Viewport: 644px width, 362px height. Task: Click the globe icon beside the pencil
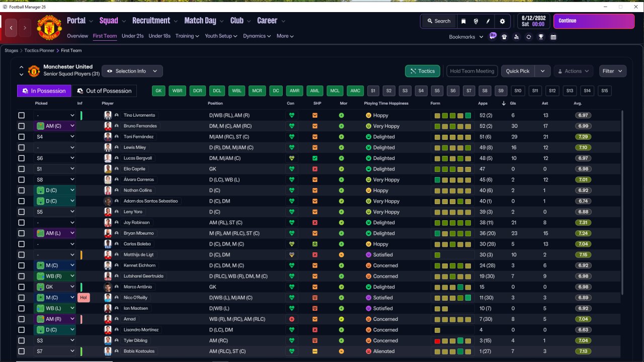(x=476, y=21)
